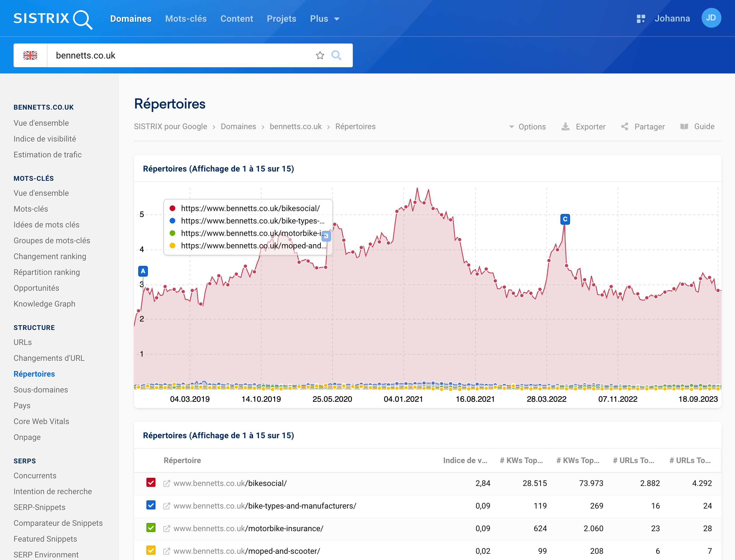The height and width of the screenshot is (560, 735).
Task: Open www.bennetts.co.uk/bikesocial/ directory link
Action: pos(230,483)
